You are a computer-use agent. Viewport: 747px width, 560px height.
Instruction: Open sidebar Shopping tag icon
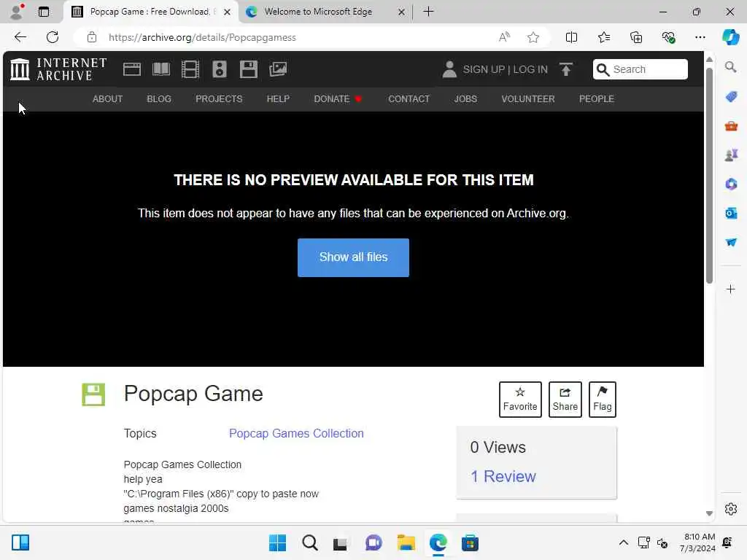click(x=731, y=97)
